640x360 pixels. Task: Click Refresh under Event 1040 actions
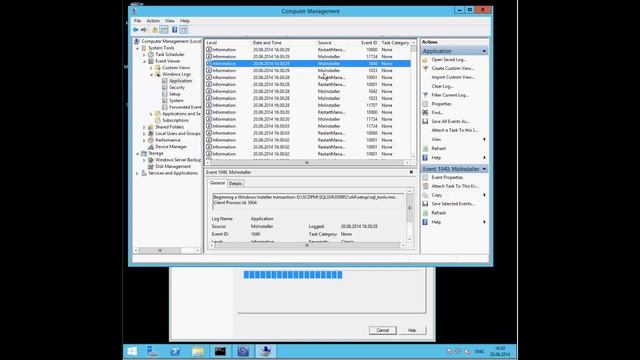(439, 213)
